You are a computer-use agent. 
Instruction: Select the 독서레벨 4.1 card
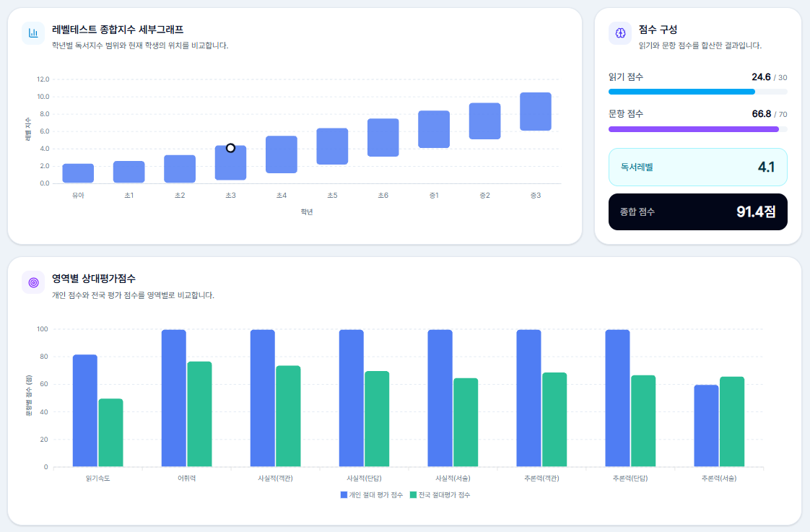click(697, 167)
